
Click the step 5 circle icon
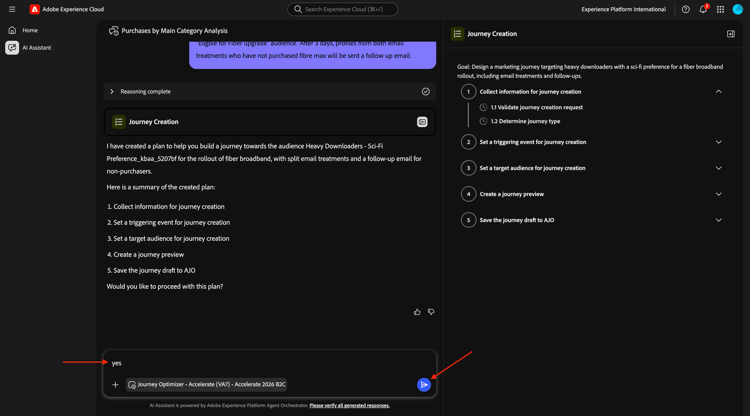[468, 220]
